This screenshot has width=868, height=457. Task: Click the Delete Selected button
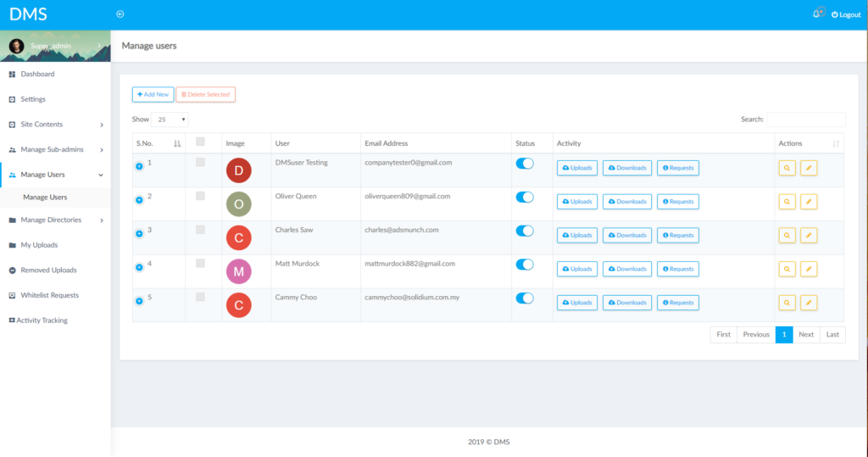click(205, 95)
